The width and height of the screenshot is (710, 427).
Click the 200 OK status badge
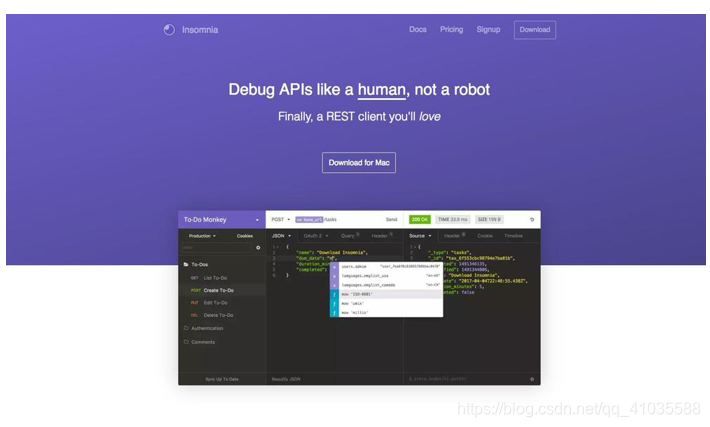click(x=420, y=220)
